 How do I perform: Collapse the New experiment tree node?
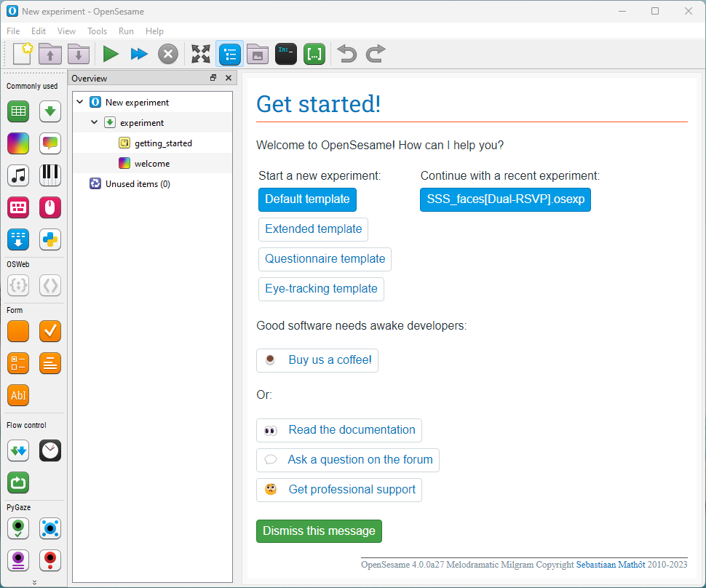point(79,102)
